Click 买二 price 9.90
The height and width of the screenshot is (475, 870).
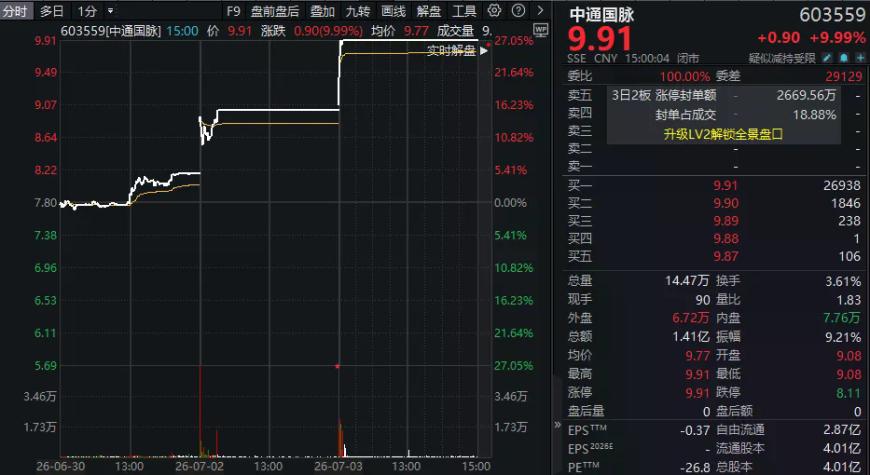point(726,203)
